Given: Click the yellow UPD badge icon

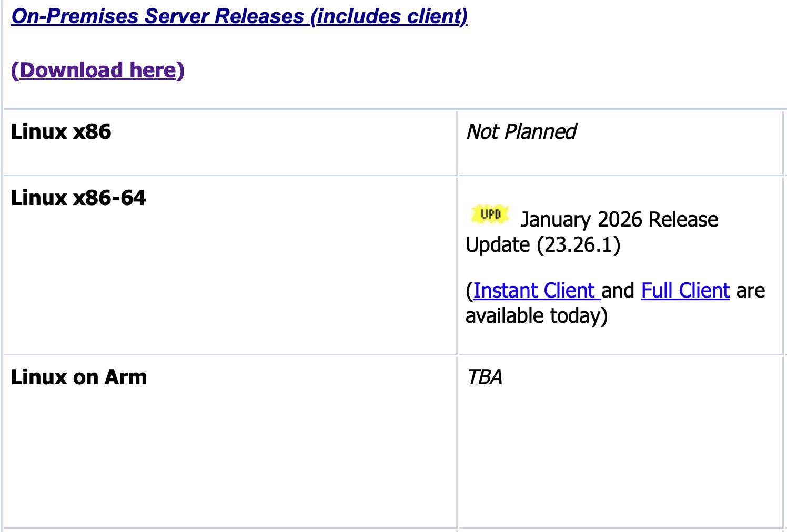Looking at the screenshot, I should 490,214.
